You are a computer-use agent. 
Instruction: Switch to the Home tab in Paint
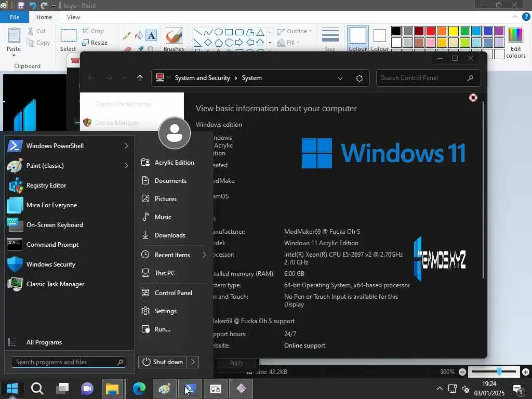coord(44,17)
